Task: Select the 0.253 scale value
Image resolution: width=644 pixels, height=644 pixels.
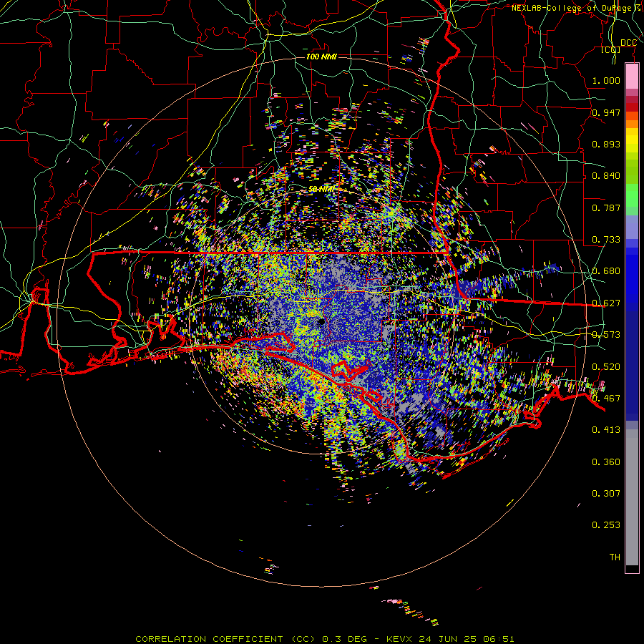Action: point(606,525)
